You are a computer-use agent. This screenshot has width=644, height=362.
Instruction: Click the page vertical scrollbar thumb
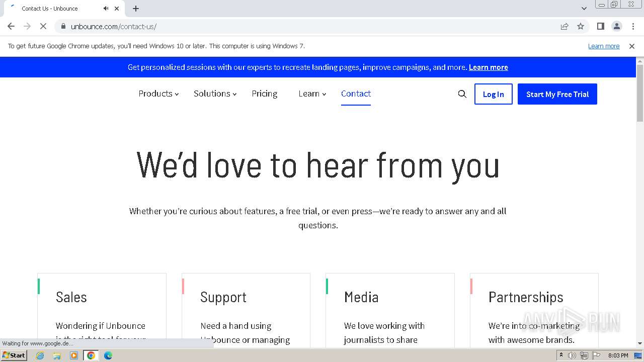[x=640, y=93]
